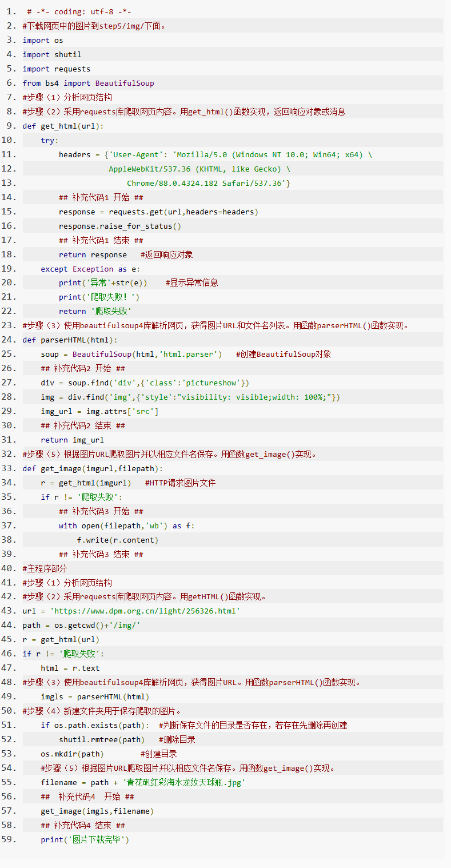The image size is (451, 868).
Task: Click the coding utf-8 comment line
Action: 79,11
